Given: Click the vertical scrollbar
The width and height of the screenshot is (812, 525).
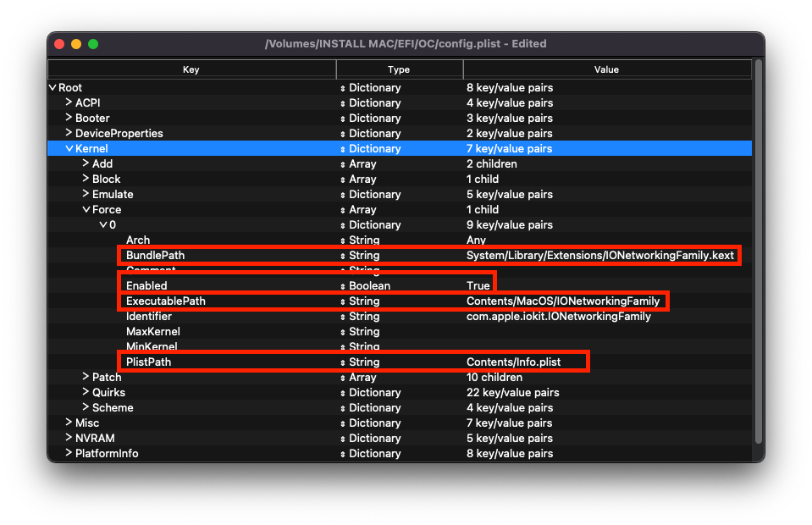Looking at the screenshot, I should tap(758, 254).
